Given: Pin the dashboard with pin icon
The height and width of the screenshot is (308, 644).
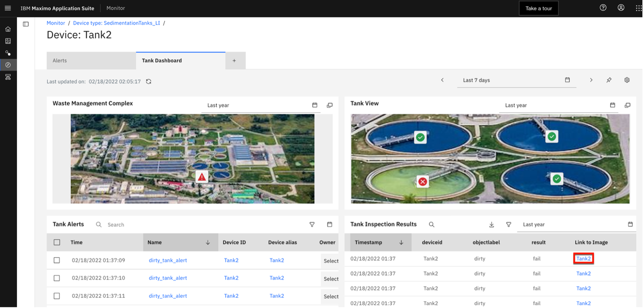Looking at the screenshot, I should [x=609, y=80].
